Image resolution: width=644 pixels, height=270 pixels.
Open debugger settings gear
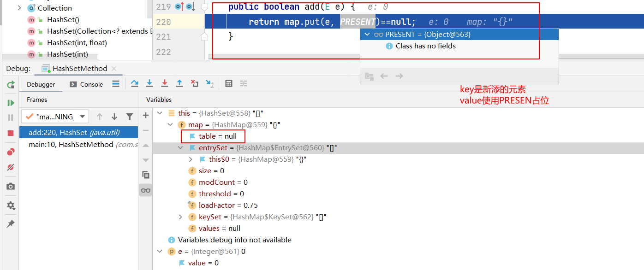click(11, 205)
